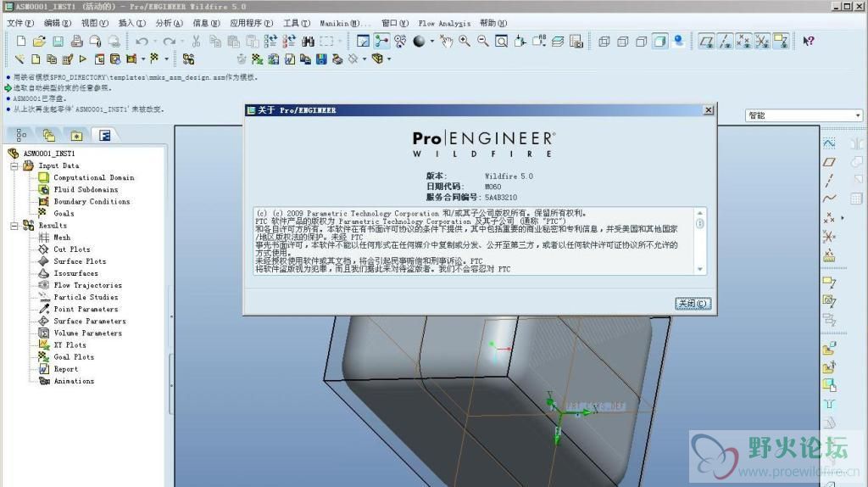868x487 pixels.
Task: Click the spin center toggle icon
Action: (382, 41)
